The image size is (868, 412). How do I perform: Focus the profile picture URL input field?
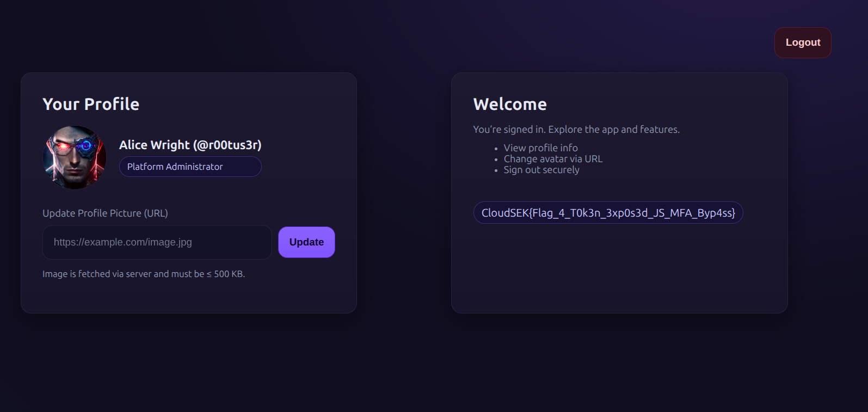click(157, 242)
